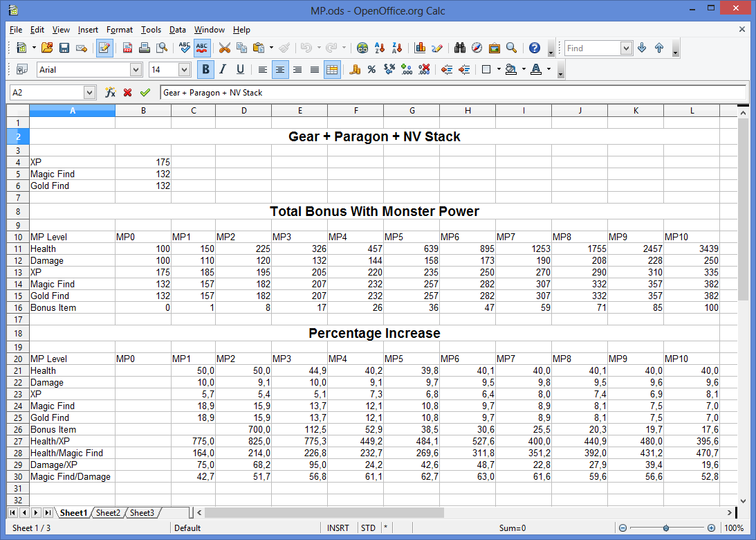Click Decrease Indent icon
The height and width of the screenshot is (540, 756).
446,69
